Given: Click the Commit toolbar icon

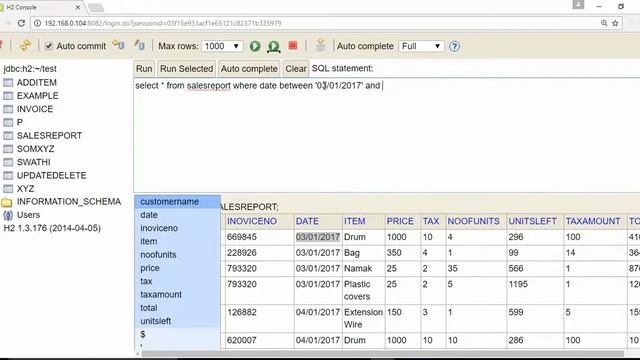Looking at the screenshot, I should pos(140,45).
